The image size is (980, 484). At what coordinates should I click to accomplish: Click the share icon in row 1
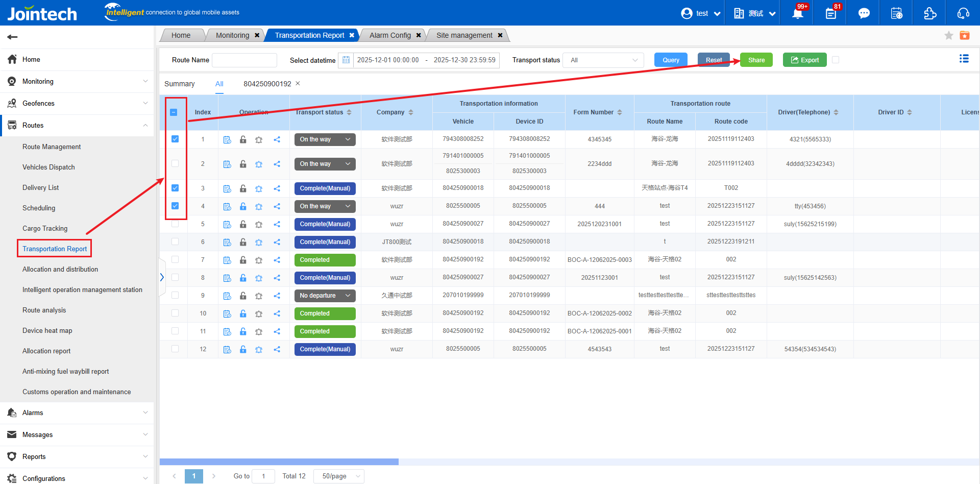coord(277,139)
